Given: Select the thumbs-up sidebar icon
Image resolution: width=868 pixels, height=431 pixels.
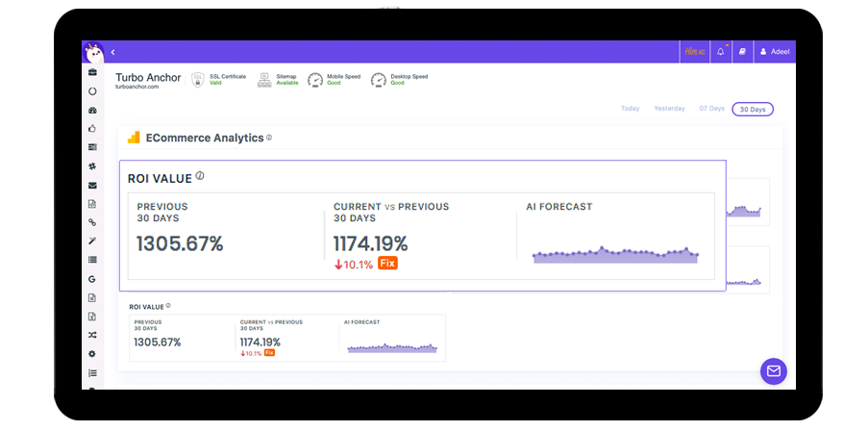Looking at the screenshot, I should pos(92,129).
